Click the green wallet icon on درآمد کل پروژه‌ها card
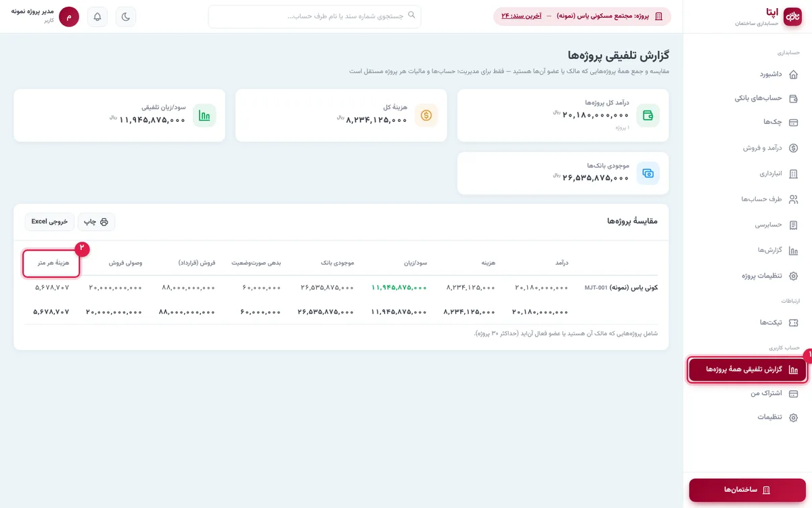The image size is (812, 508). [x=648, y=115]
